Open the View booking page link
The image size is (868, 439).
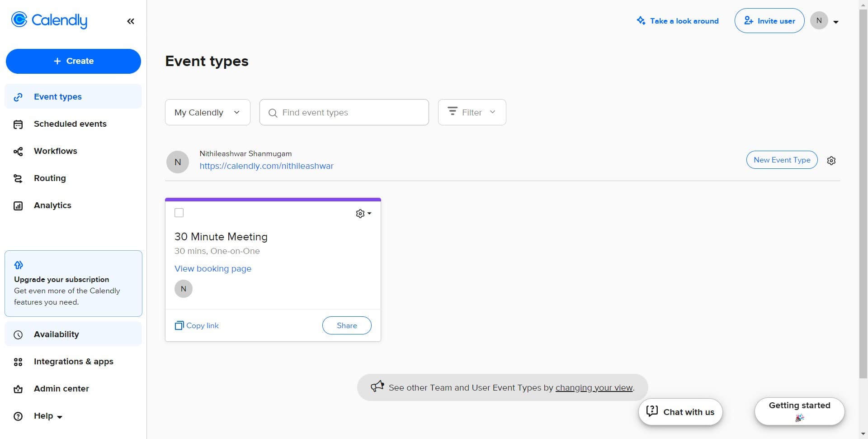pos(212,268)
